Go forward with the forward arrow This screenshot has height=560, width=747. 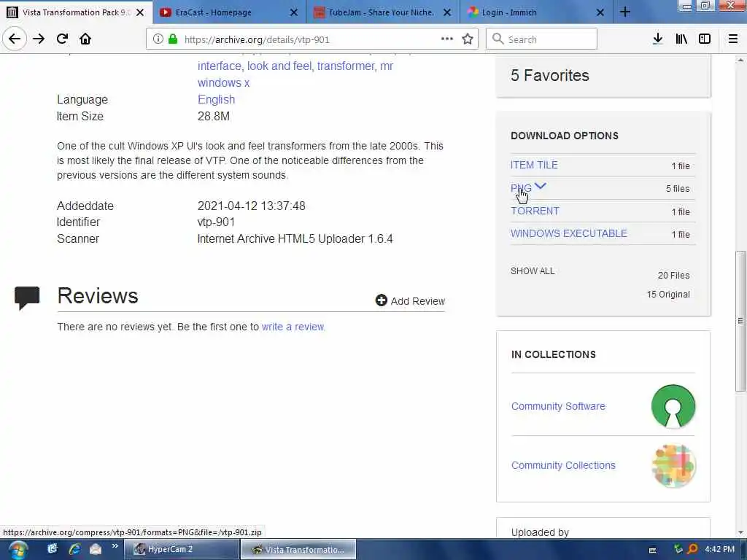(39, 39)
